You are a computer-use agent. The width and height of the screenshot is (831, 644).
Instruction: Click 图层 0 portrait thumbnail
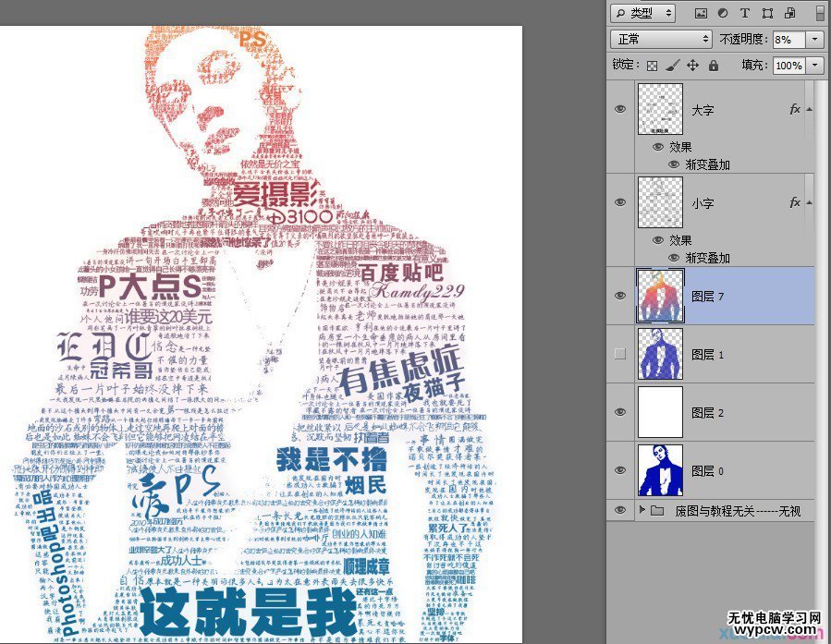pos(660,470)
